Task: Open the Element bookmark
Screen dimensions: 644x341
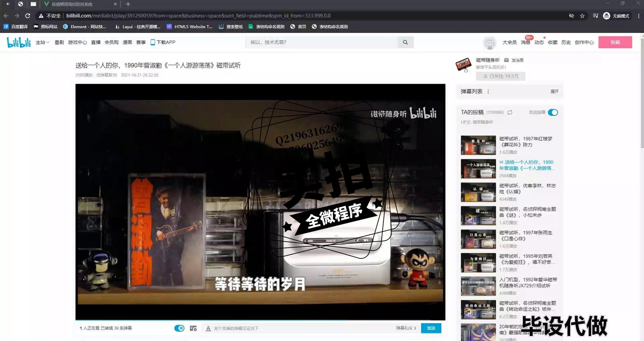Action: pyautogui.click(x=85, y=27)
